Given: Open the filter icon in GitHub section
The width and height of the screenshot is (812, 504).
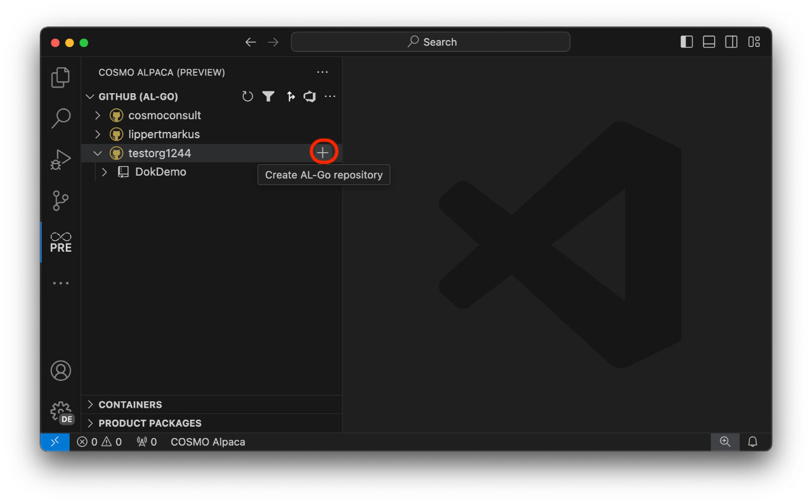Looking at the screenshot, I should click(268, 96).
